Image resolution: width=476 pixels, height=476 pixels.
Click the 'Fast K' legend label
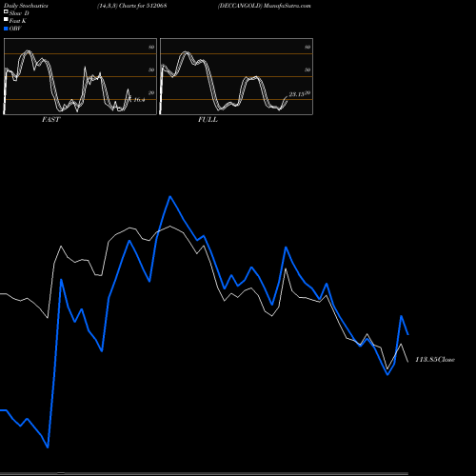tap(18, 21)
